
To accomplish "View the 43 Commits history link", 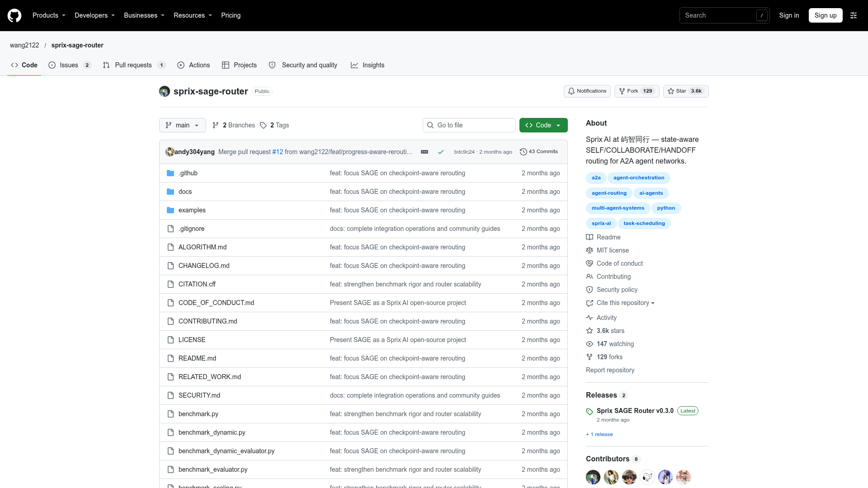I will (539, 152).
